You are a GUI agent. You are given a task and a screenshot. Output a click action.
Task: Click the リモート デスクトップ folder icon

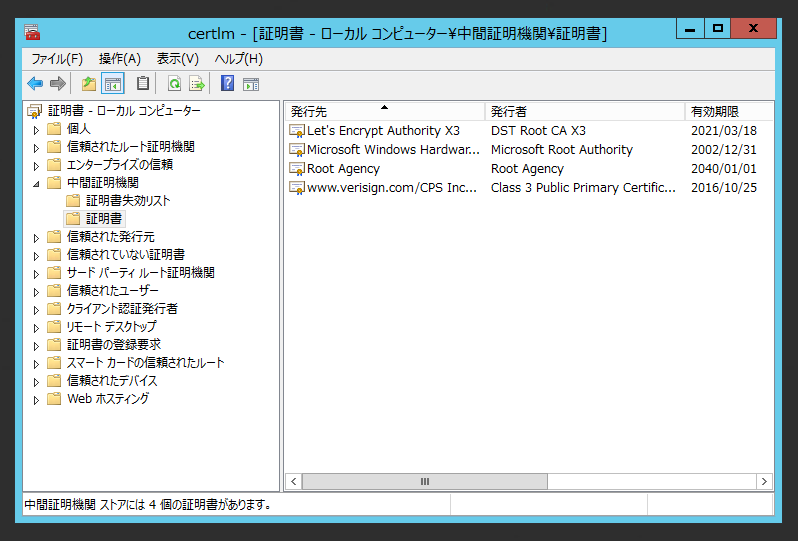tap(54, 327)
